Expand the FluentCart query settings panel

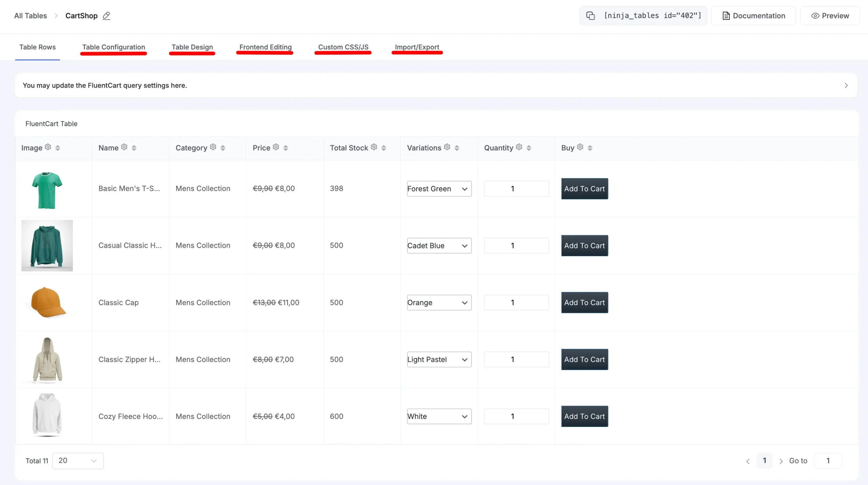point(846,86)
